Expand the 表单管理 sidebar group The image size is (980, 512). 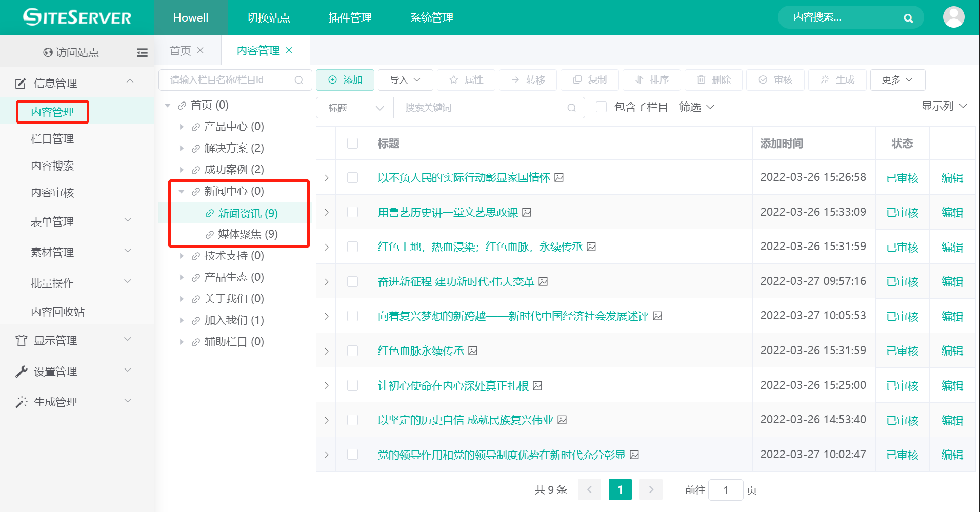pyautogui.click(x=77, y=221)
